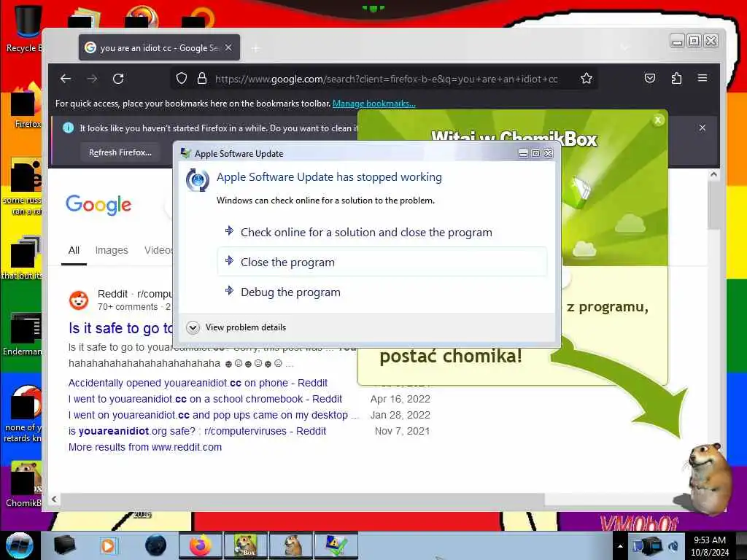747x560 pixels.
Task: Expand View problem details
Action: [236, 327]
